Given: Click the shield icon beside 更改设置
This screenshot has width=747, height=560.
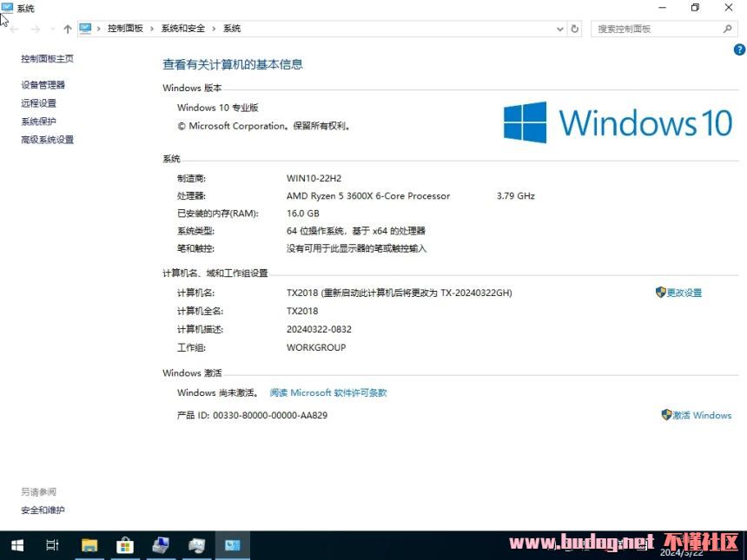Looking at the screenshot, I should [x=660, y=293].
